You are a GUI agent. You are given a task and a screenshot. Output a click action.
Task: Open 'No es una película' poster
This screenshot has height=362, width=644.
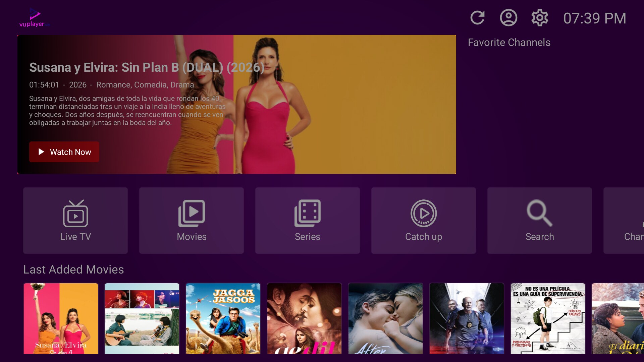pyautogui.click(x=548, y=318)
